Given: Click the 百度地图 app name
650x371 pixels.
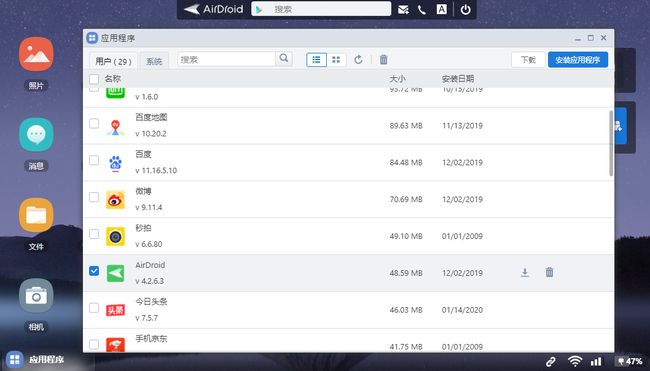Looking at the screenshot, I should coord(151,117).
